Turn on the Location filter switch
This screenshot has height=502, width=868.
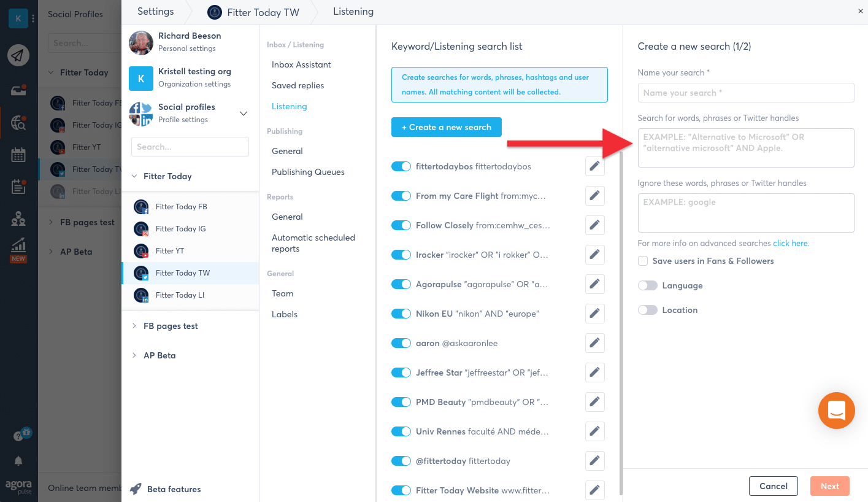(x=647, y=310)
